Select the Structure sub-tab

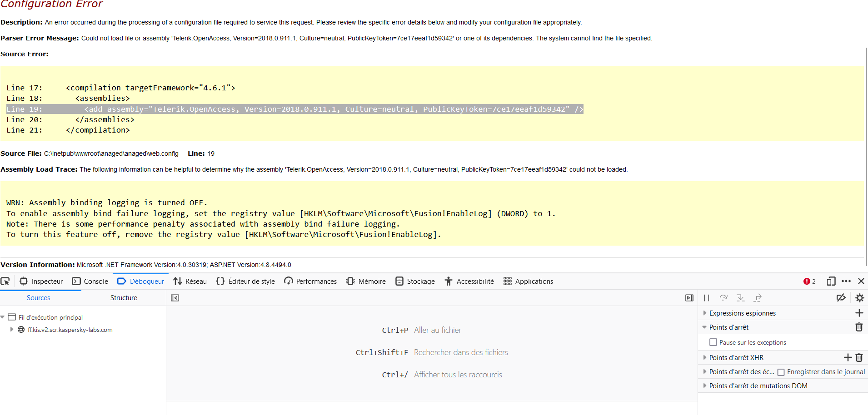click(x=124, y=298)
